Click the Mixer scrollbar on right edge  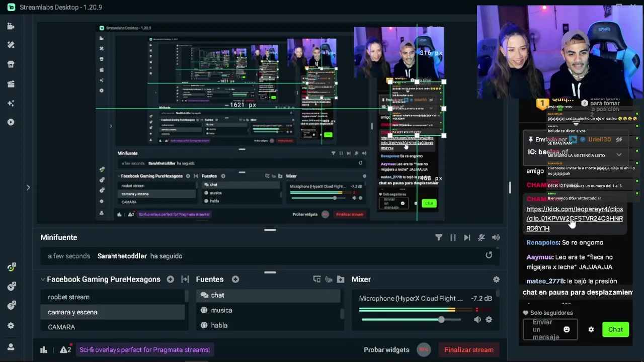[499, 293]
